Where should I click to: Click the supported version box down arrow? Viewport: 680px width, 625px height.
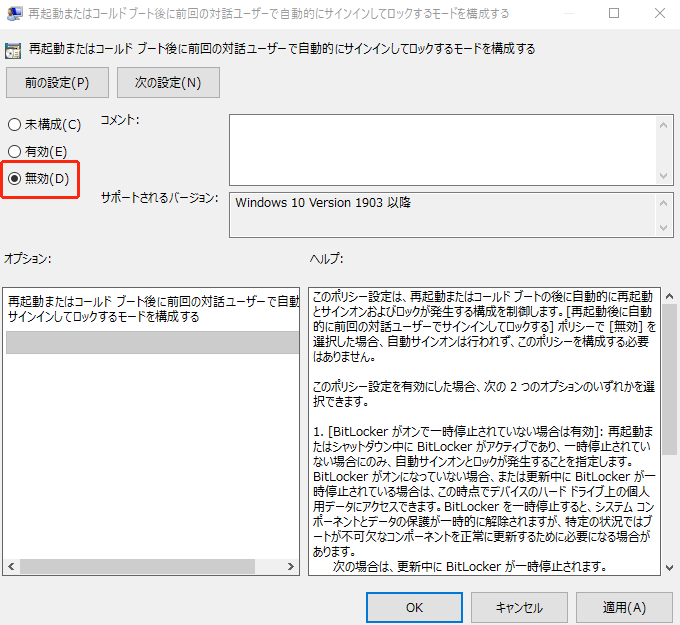coord(665,228)
